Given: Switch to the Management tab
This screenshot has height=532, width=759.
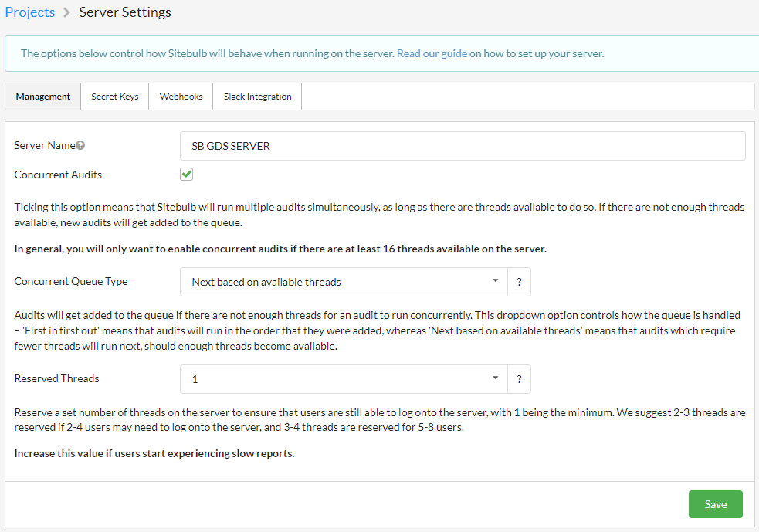Looking at the screenshot, I should click(x=43, y=97).
